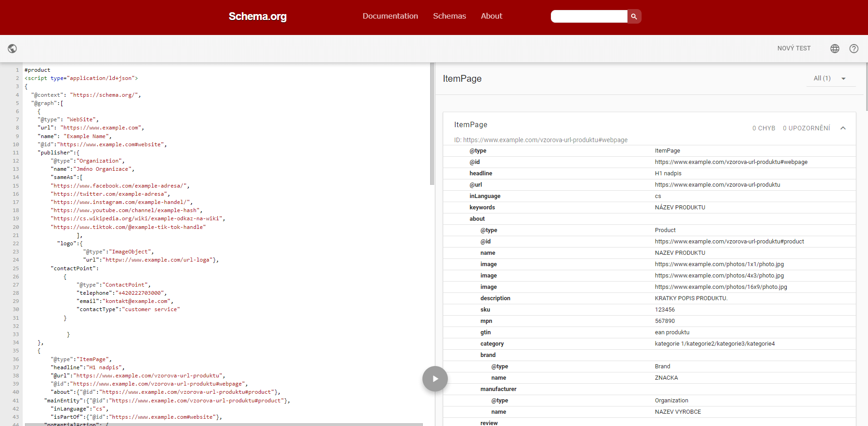
Task: Click the Schema.org logo link
Action: [257, 16]
